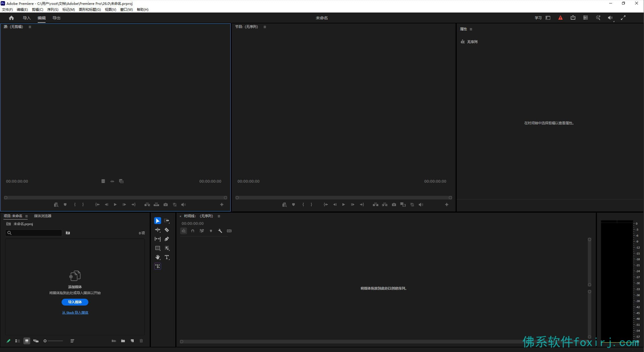Select the Hand tool
Screen dimensions: 644x352
click(157, 257)
